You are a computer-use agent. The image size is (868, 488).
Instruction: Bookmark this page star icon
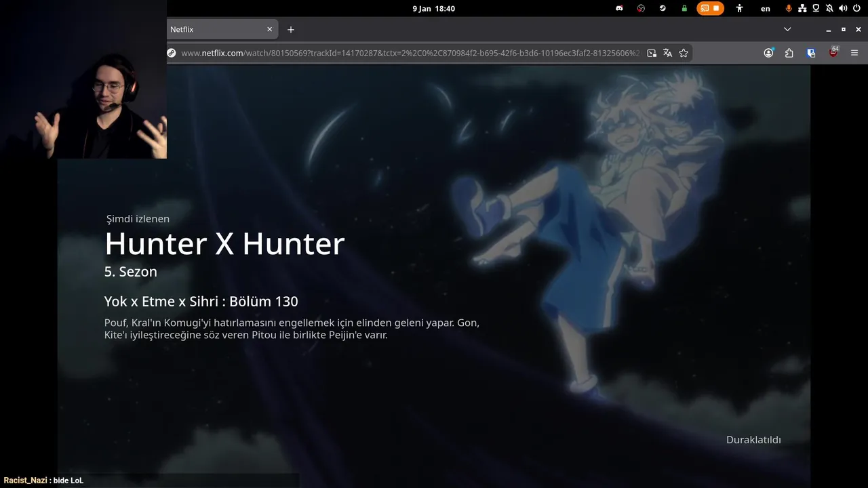click(x=684, y=53)
